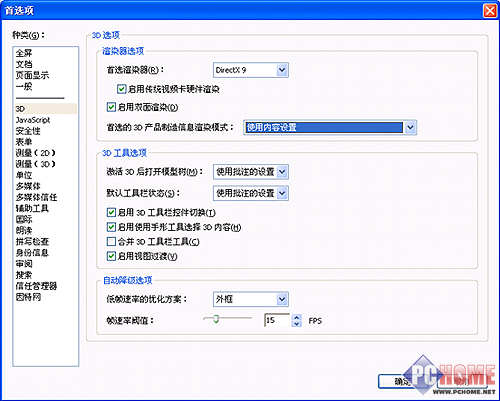Decrease FPS with the down stepper arrow

pos(296,324)
